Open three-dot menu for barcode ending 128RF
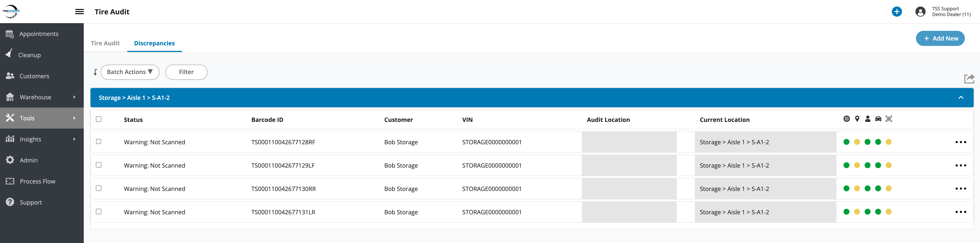 point(961,142)
